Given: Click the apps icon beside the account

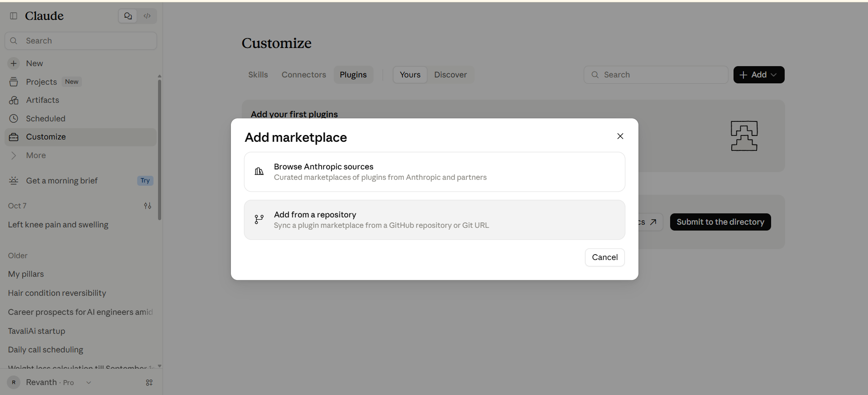Looking at the screenshot, I should [149, 383].
